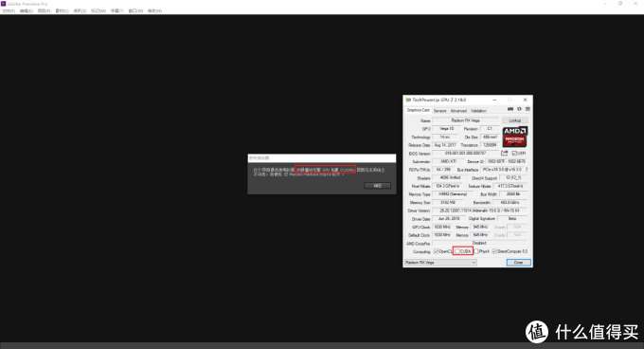Toggle the OpenCL checkbox
This screenshot has height=349, width=644.
click(437, 251)
